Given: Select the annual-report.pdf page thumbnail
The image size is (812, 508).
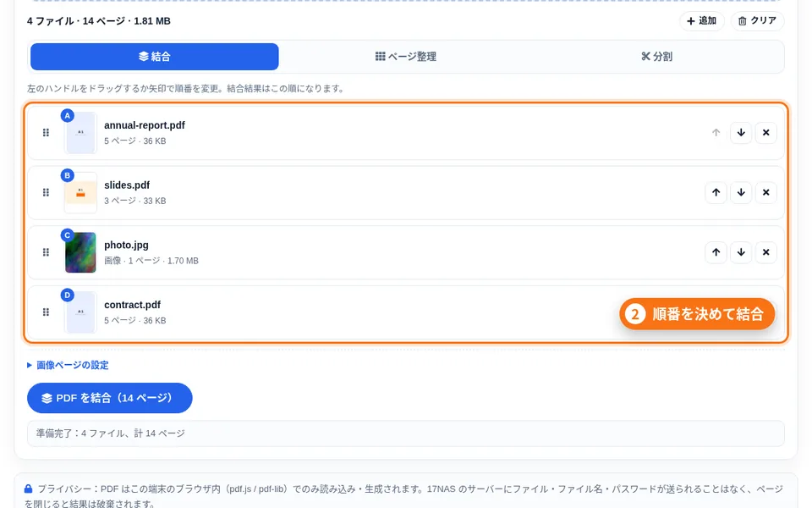Looking at the screenshot, I should pyautogui.click(x=80, y=133).
